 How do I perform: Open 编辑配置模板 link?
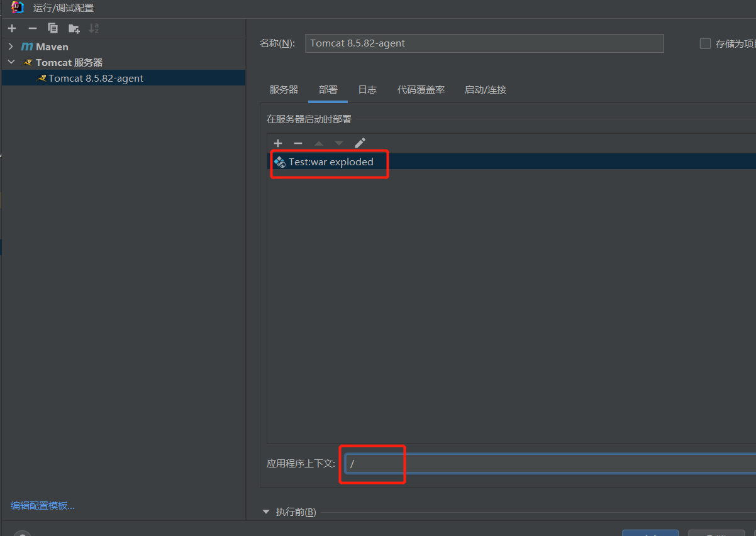(x=43, y=505)
